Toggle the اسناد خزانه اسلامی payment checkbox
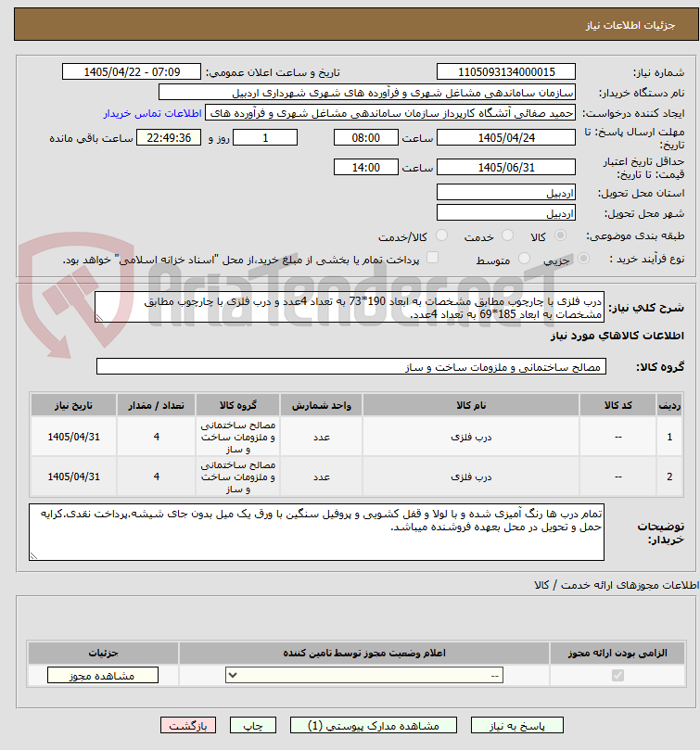 [432, 258]
